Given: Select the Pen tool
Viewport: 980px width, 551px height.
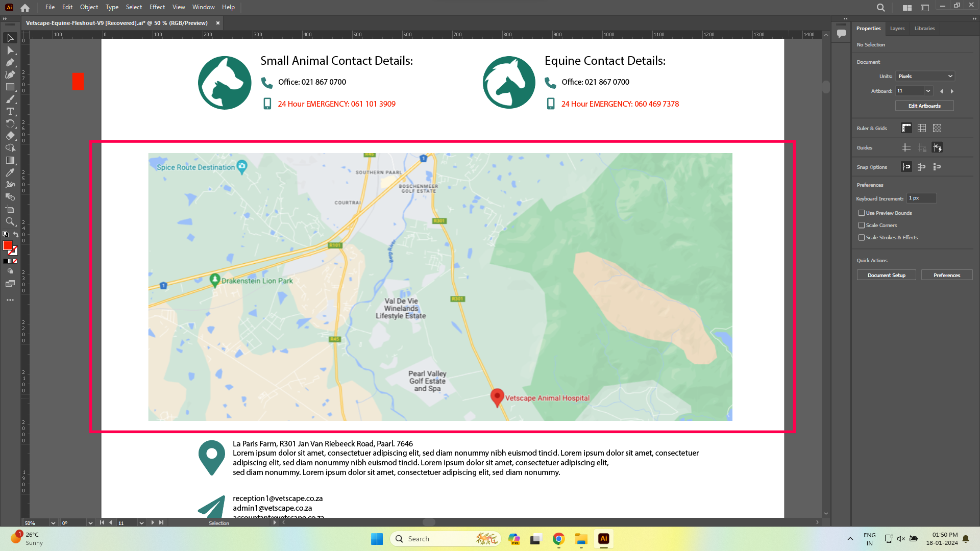Looking at the screenshot, I should (10, 63).
